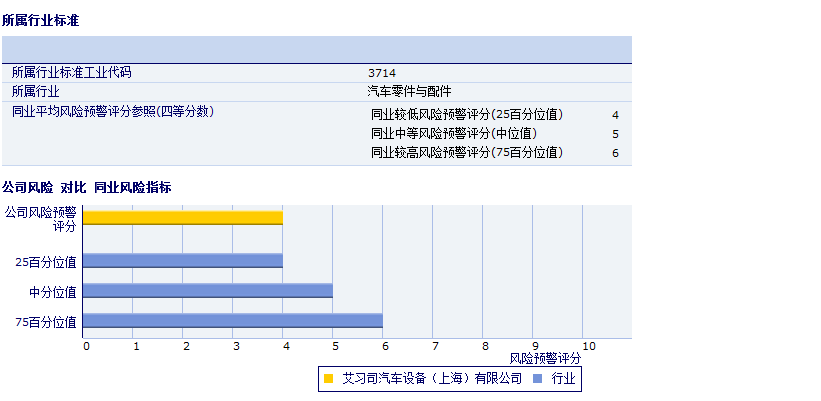Click the blue table header bar

tap(317, 49)
